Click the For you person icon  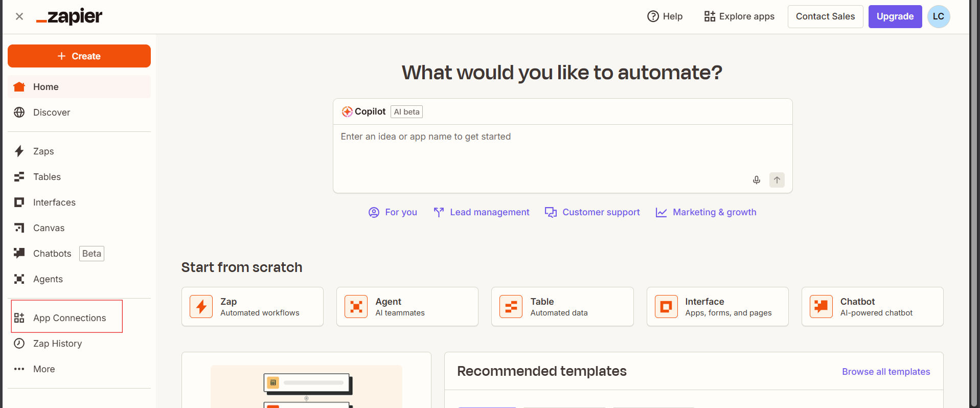point(374,212)
